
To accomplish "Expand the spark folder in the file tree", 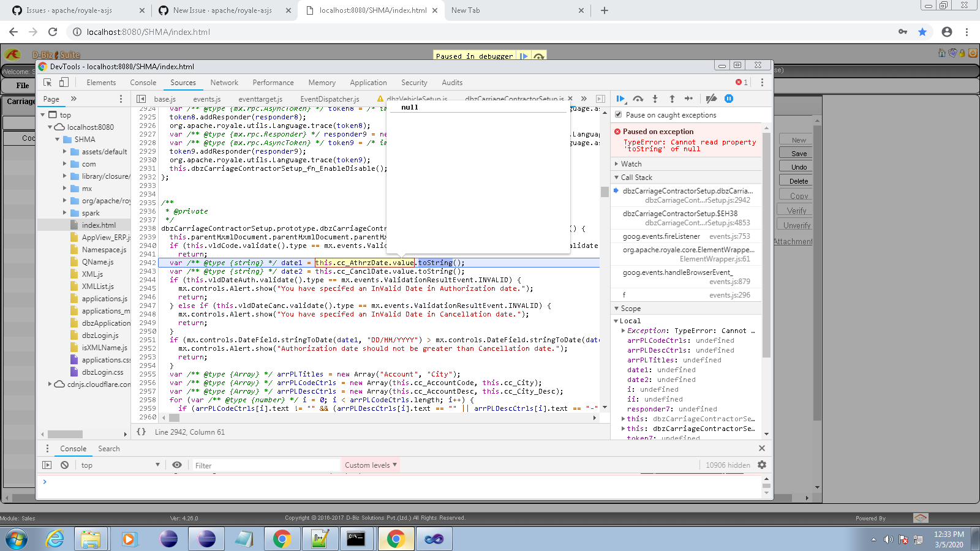I will (66, 212).
